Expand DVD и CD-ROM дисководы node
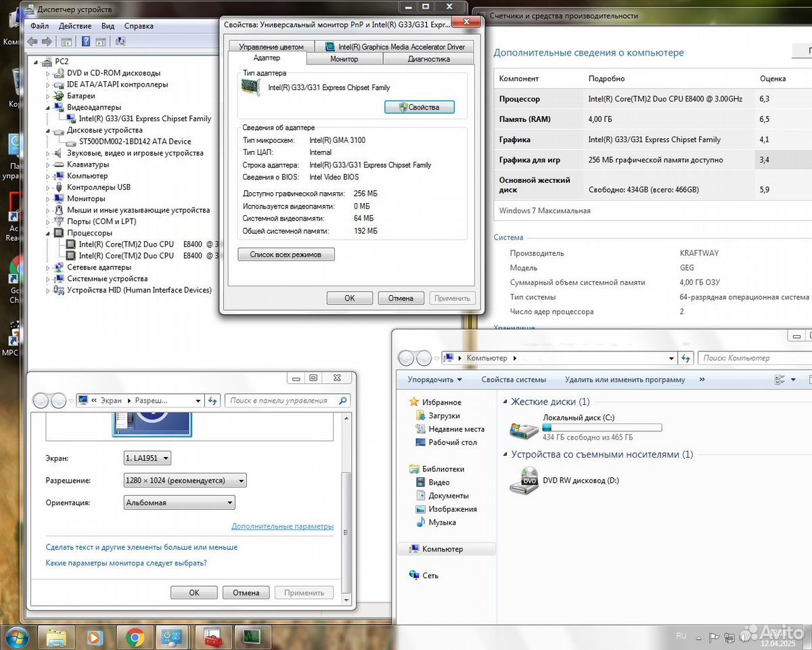812x650 pixels. 48,73
